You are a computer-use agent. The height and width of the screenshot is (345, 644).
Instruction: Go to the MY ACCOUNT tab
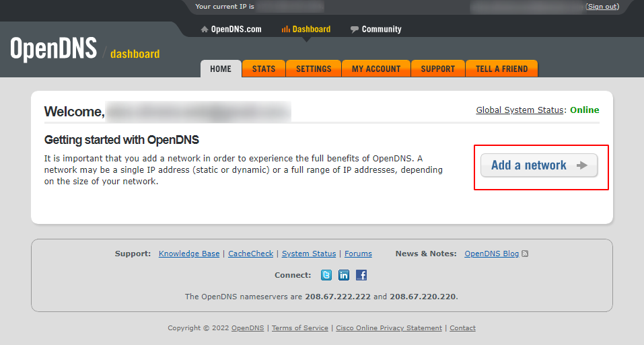point(376,69)
